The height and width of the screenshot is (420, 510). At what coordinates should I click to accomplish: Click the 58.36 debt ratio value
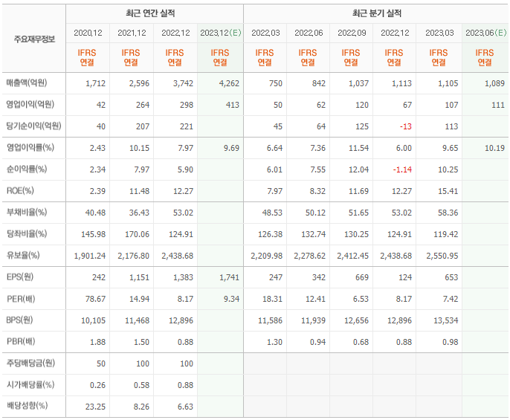pos(448,213)
